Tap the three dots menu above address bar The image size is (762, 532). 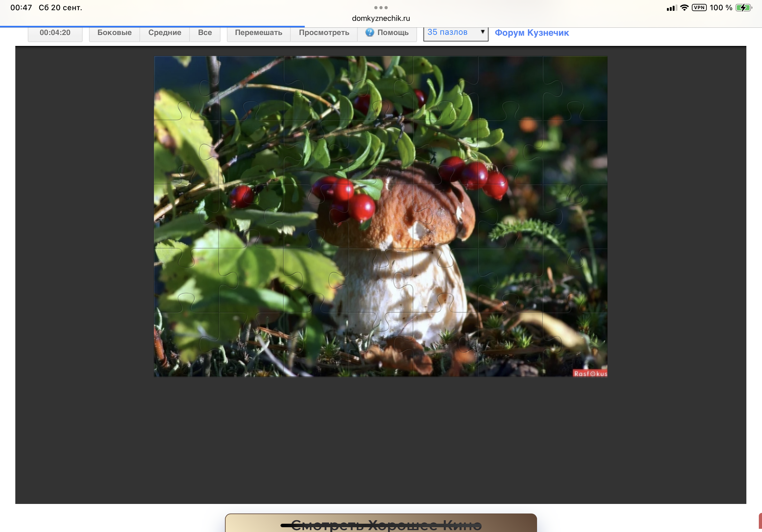click(x=381, y=7)
